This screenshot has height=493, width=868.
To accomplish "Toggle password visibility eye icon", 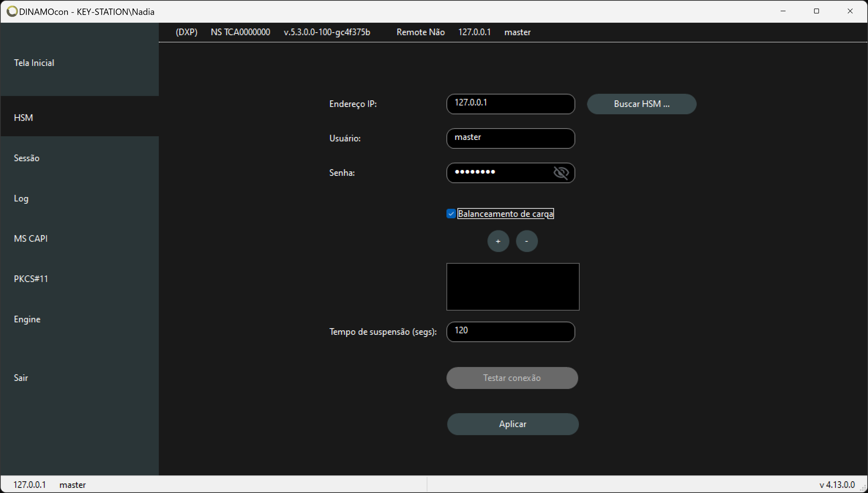I will click(560, 172).
